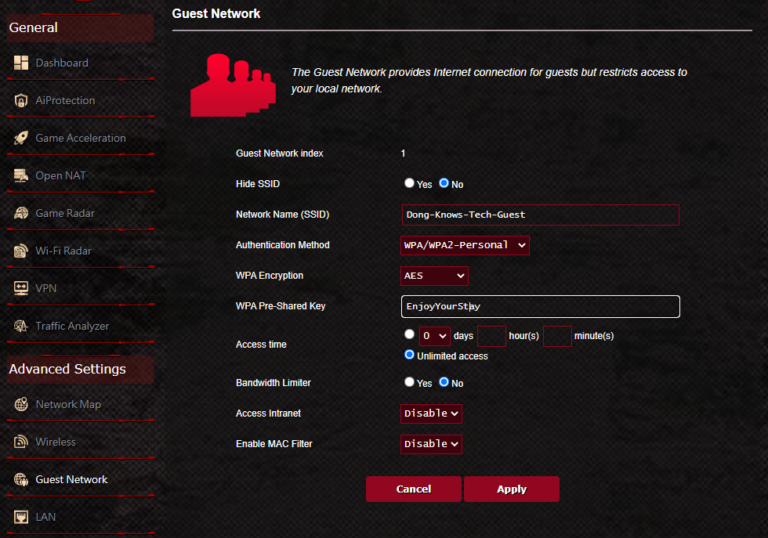
Task: Click the WPA Pre-Shared Key field
Action: tap(539, 306)
